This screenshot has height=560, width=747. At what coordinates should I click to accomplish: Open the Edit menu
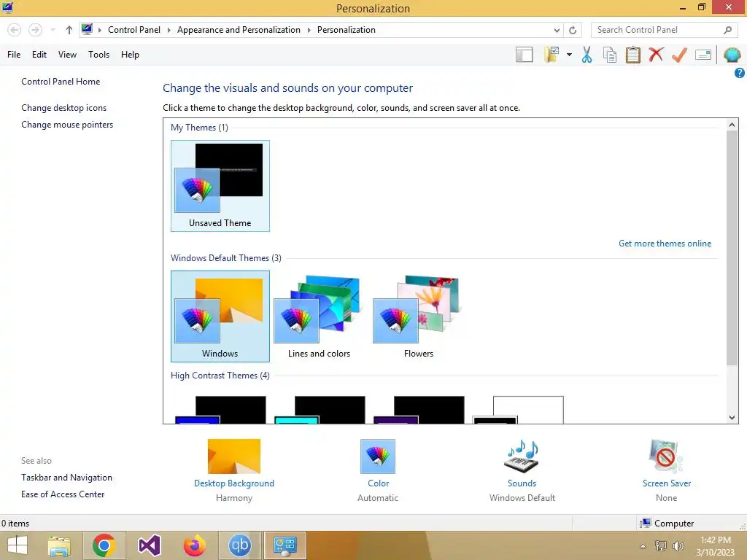click(x=39, y=55)
